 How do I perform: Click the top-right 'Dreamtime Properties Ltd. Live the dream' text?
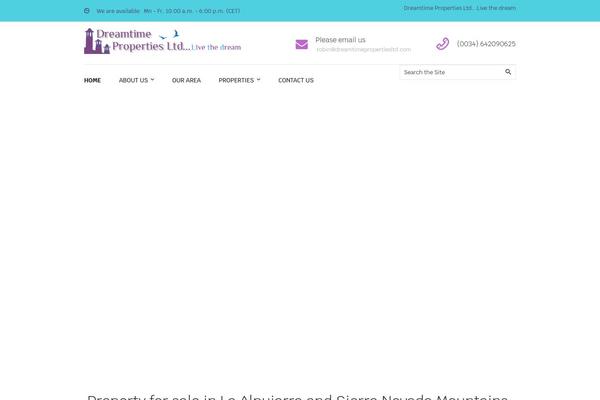tap(460, 8)
